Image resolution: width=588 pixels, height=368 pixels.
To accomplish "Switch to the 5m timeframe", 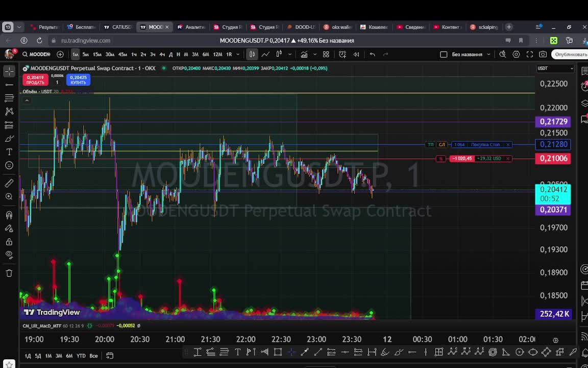I will click(x=86, y=55).
